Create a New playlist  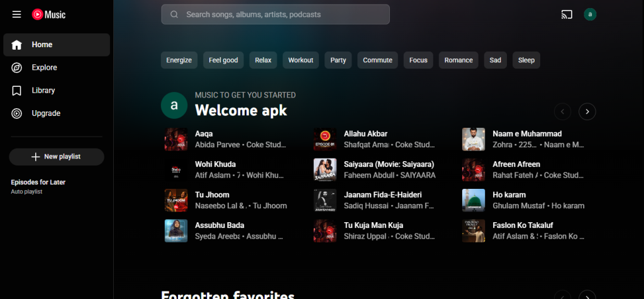click(x=57, y=157)
